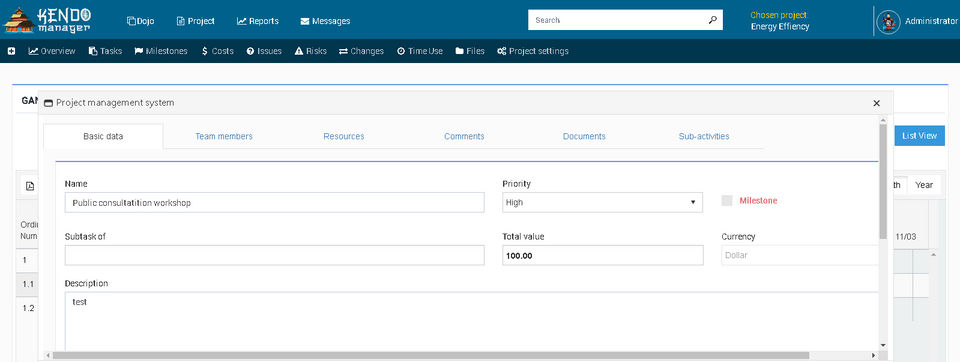Open the Currency dropdown

[x=800, y=255]
